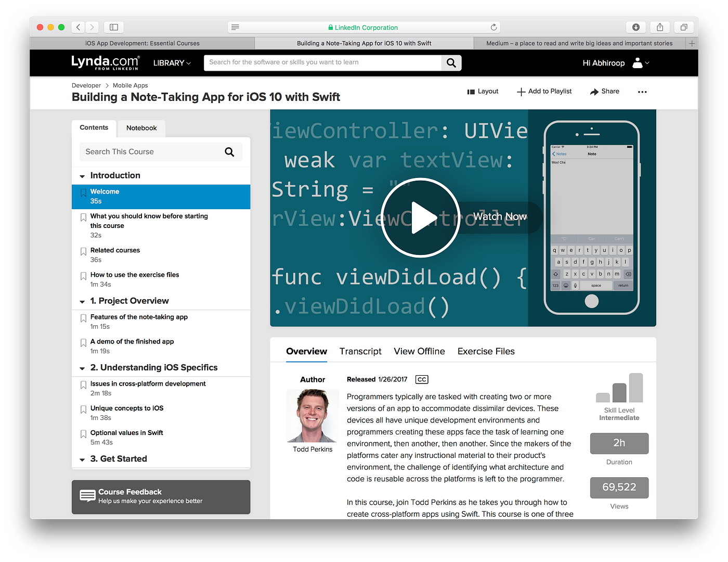
Task: Open the user profile avatar icon
Action: (637, 62)
